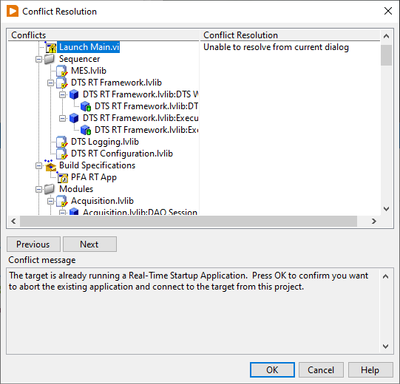
Task: Click the DTS Logging.lvlib library icon
Action: click(x=62, y=142)
